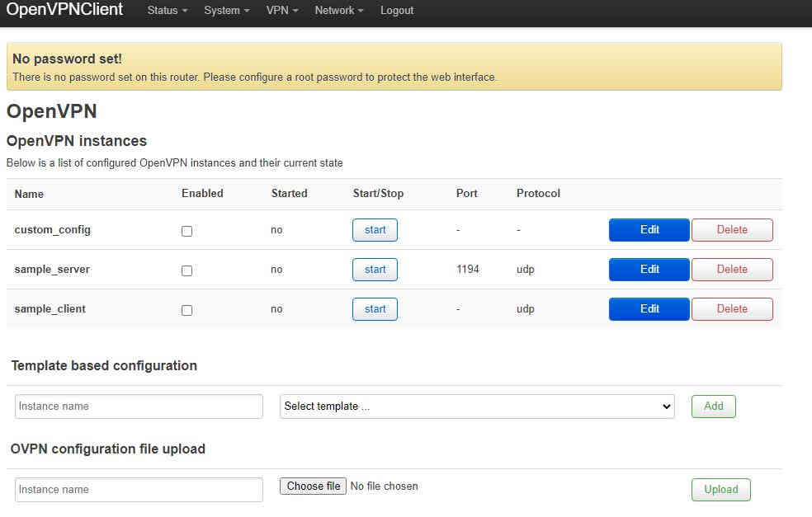This screenshot has width=812, height=517.
Task: Click the Template based configuration heading
Action: [104, 366]
